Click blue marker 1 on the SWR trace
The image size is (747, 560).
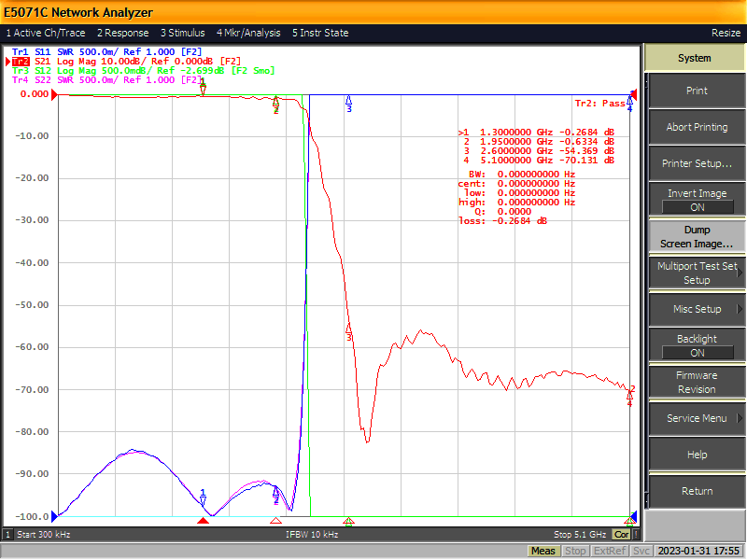pyautogui.click(x=203, y=497)
